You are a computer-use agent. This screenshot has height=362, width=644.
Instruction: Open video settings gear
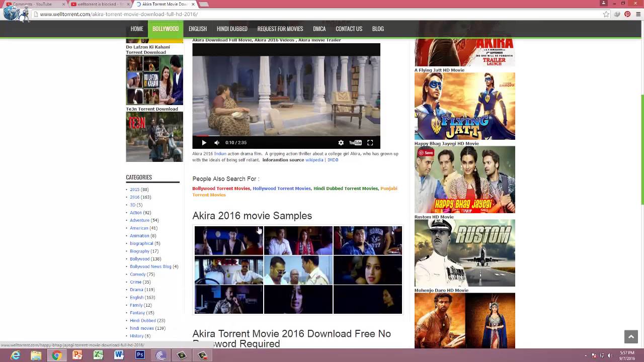(341, 143)
